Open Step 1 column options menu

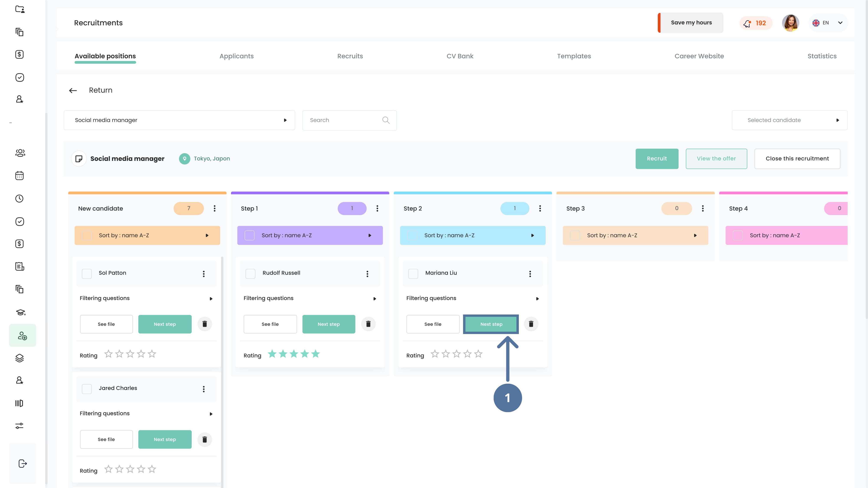coord(377,208)
